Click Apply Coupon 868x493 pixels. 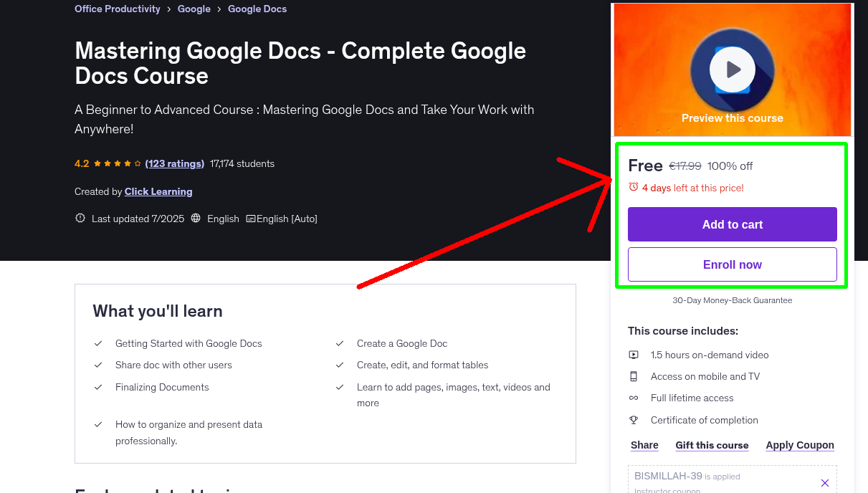tap(800, 445)
